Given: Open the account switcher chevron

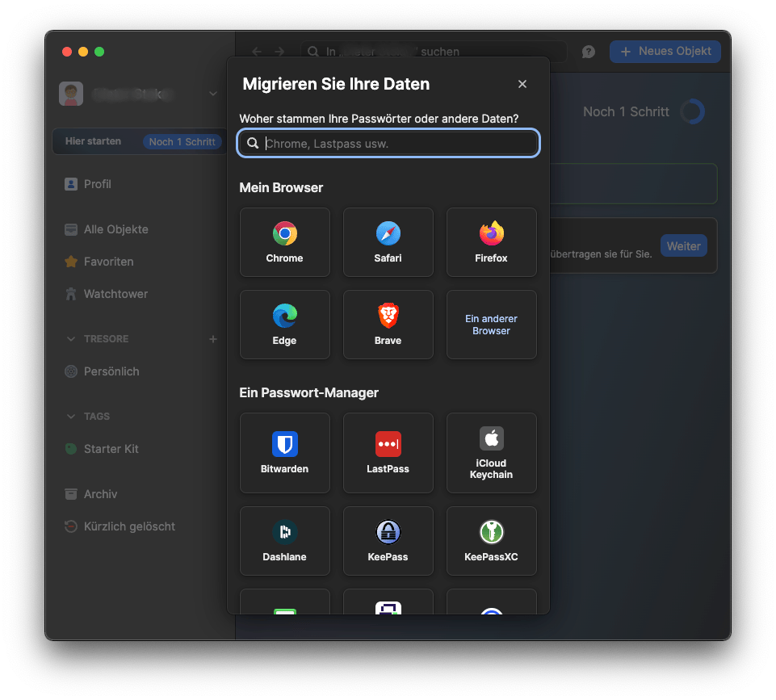Looking at the screenshot, I should pyautogui.click(x=213, y=94).
